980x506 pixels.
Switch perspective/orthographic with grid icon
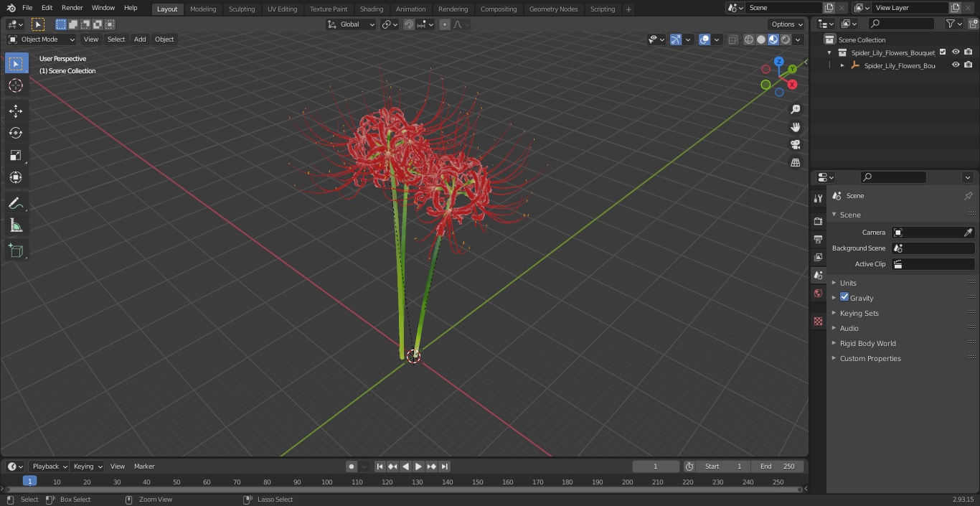(795, 162)
